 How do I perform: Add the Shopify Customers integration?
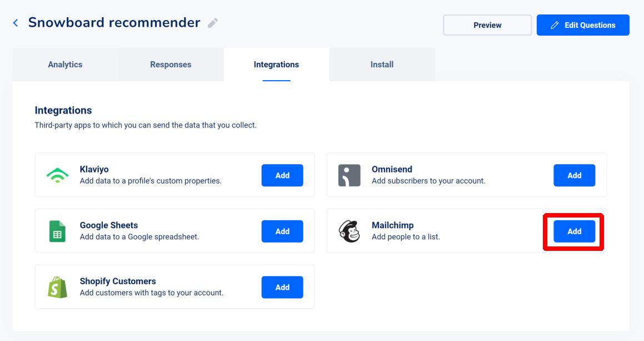(282, 287)
